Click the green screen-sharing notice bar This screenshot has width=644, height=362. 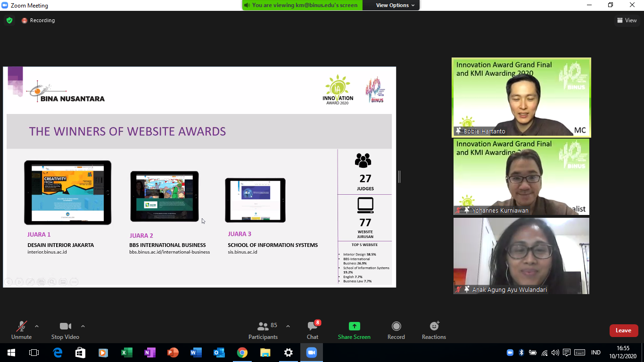303,5
